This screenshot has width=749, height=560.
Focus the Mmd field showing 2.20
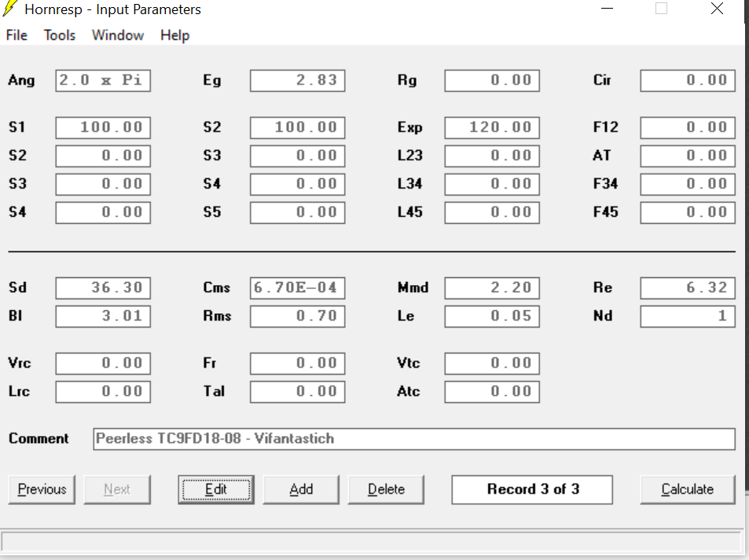(x=492, y=288)
